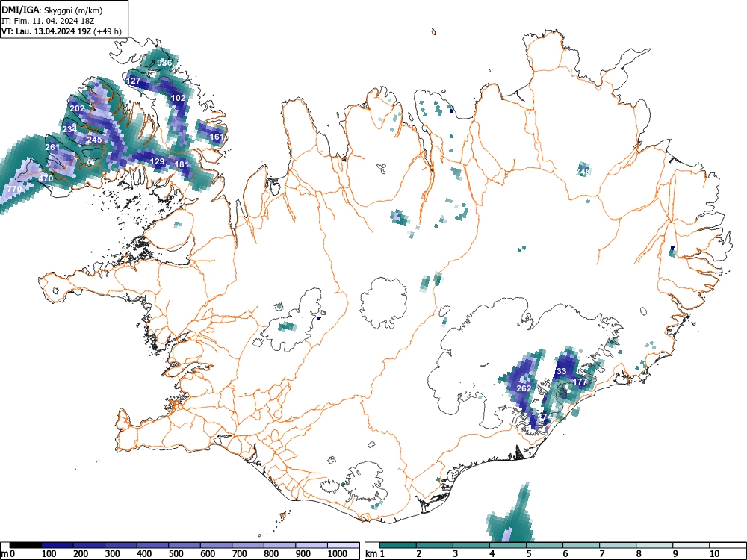The image size is (747, 560).
Task: Click the '100' tick label in meter legend
Action: 49,554
